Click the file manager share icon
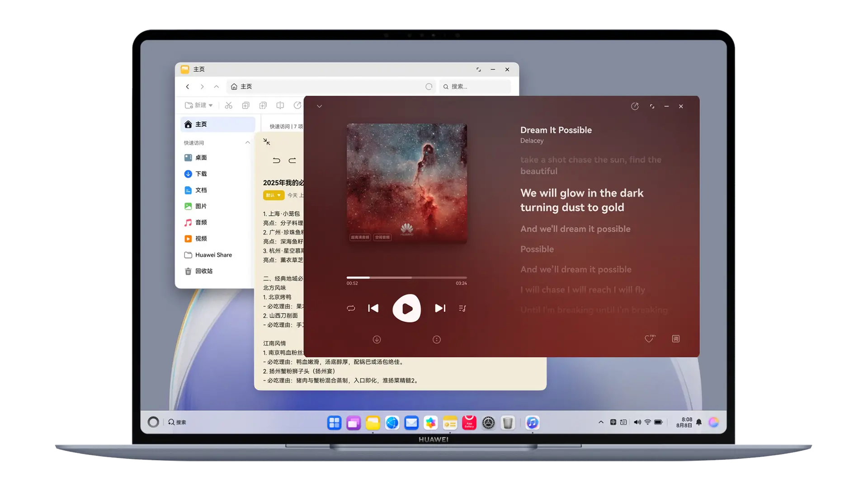 pyautogui.click(x=297, y=105)
